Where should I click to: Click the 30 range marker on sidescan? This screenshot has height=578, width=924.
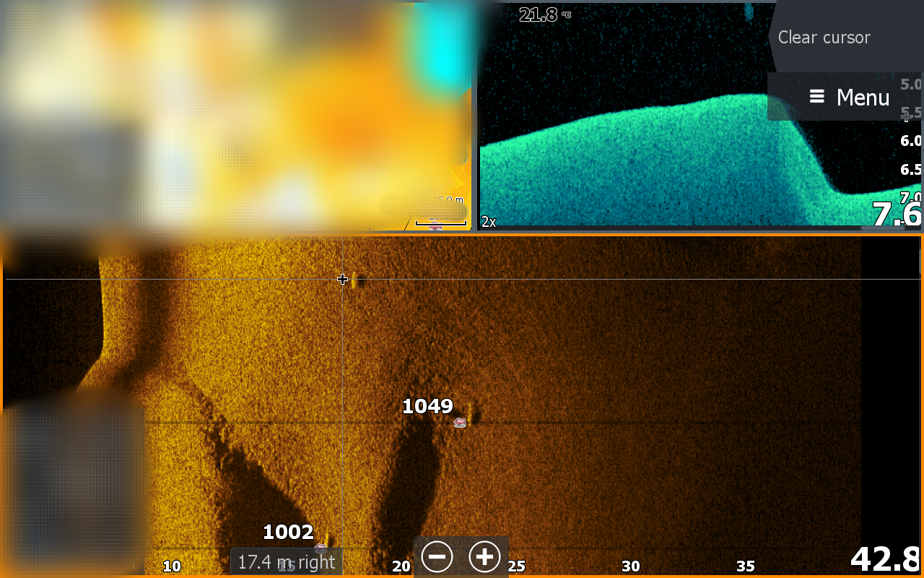[x=630, y=566]
